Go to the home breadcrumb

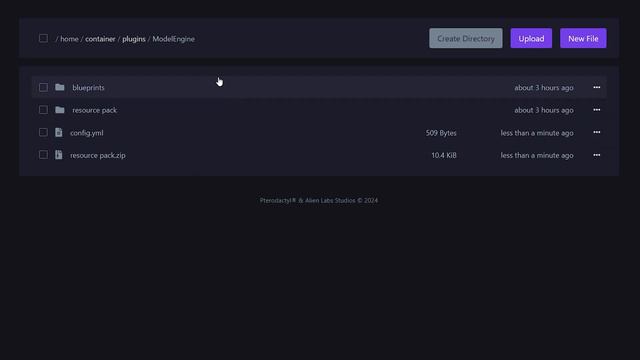pos(69,39)
